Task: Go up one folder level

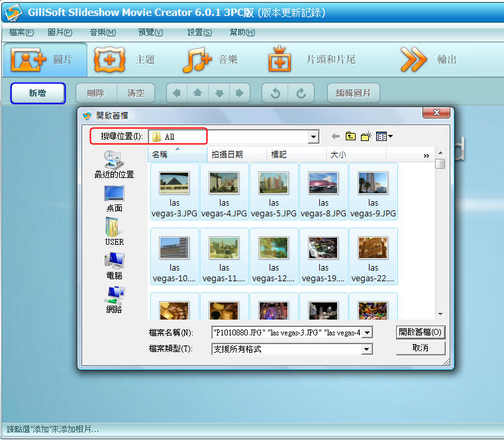Action: pos(350,136)
